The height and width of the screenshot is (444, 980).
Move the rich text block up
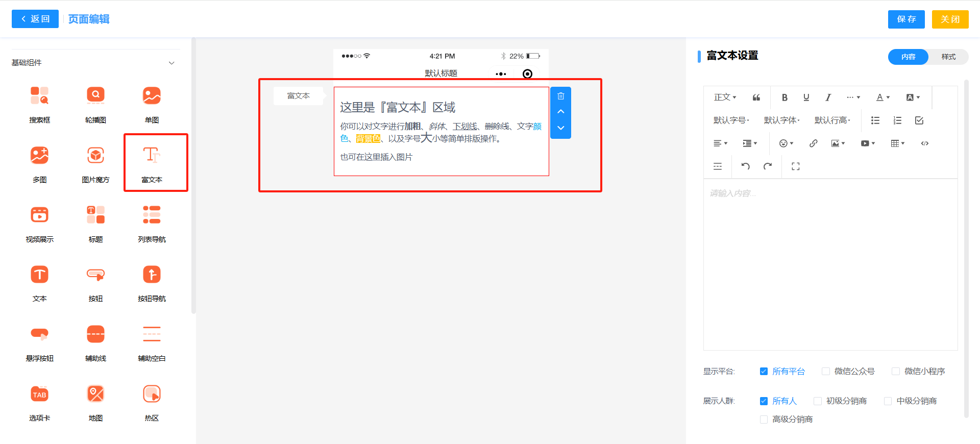coord(560,112)
